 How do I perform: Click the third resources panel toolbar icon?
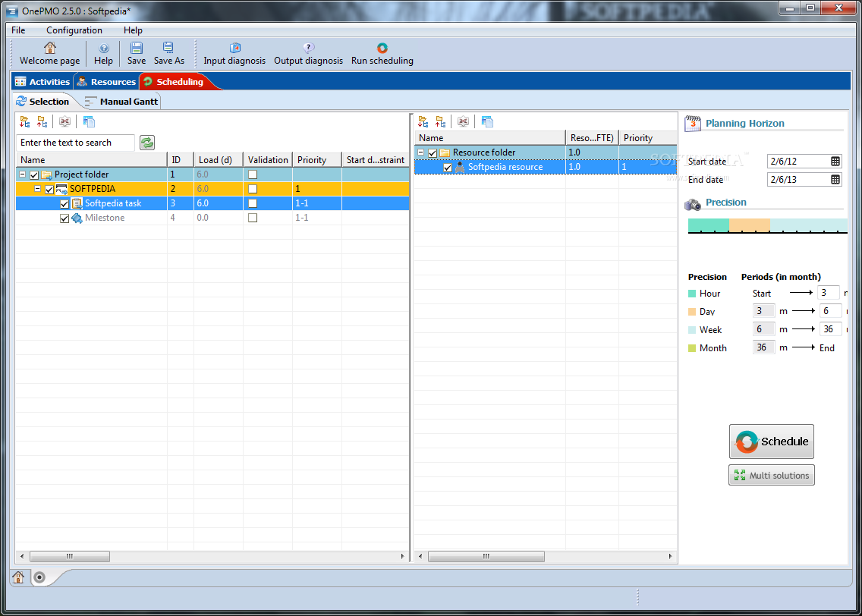464,121
